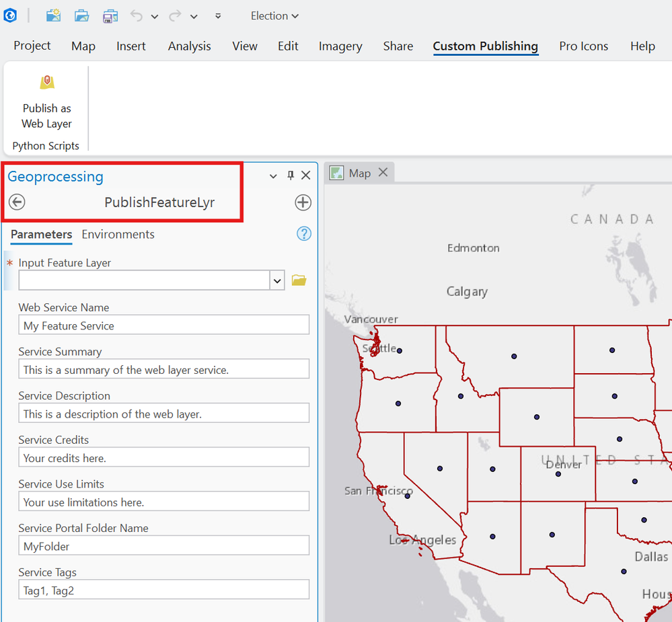
Task: Open the tool help question mark icon
Action: pos(304,234)
